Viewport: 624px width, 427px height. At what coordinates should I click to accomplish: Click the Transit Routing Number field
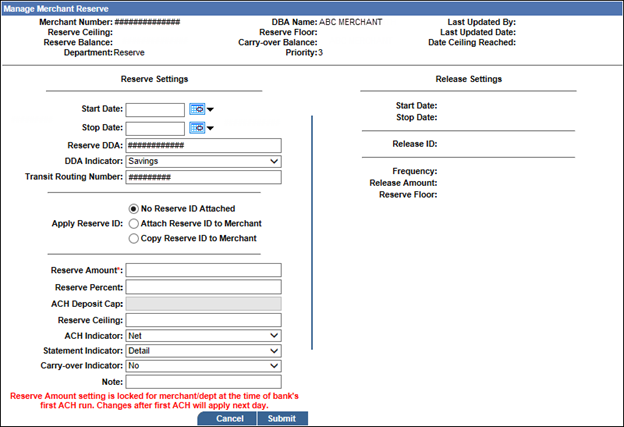click(203, 177)
